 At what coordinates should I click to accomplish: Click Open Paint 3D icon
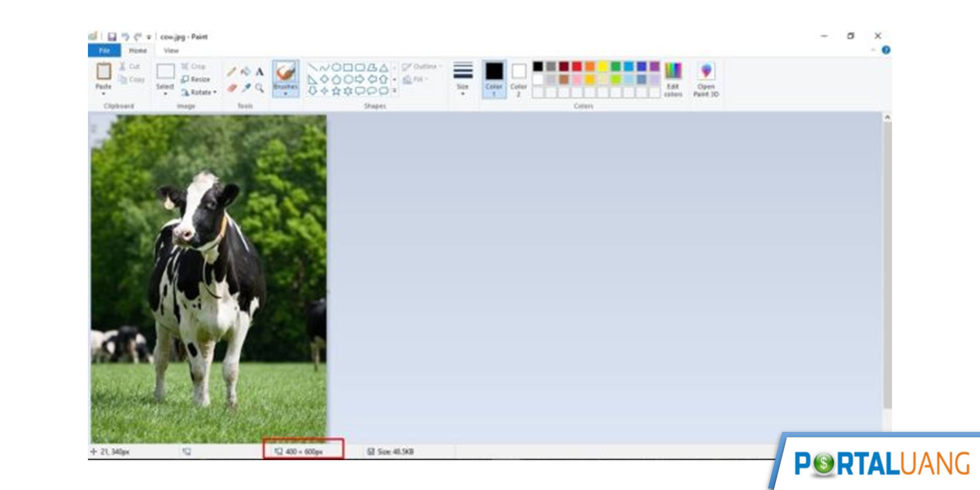(x=706, y=71)
